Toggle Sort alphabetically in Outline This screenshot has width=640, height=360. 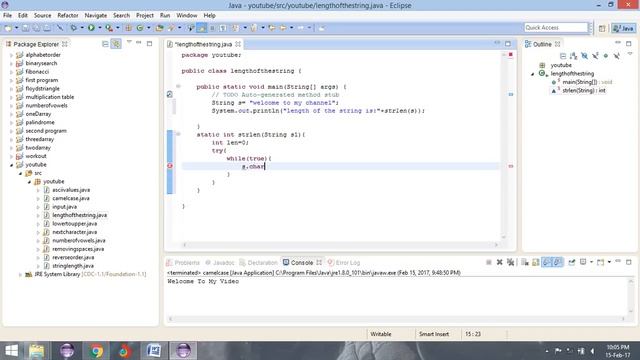click(x=574, y=56)
